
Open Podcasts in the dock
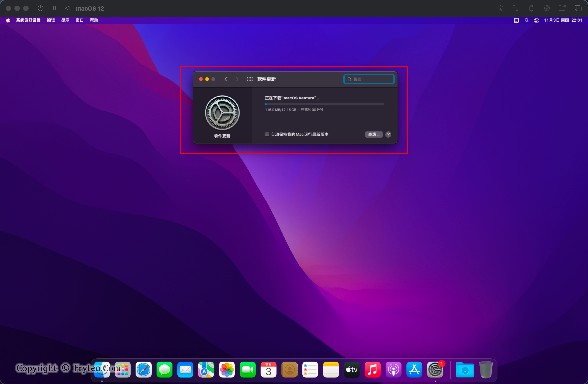[x=393, y=370]
